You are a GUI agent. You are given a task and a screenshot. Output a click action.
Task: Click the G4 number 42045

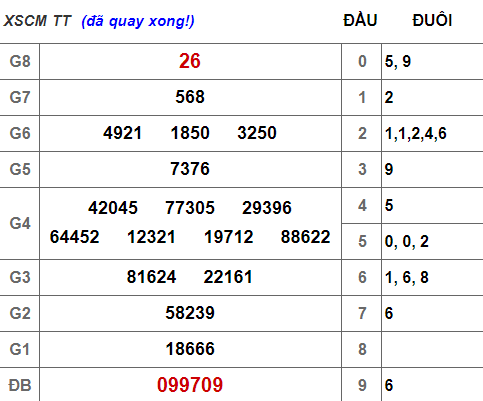(x=113, y=208)
